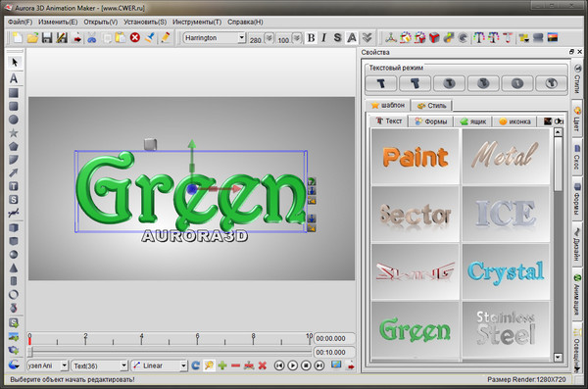The image size is (588, 389).
Task: Click the red playhead at frame 0
Action: coord(29,340)
